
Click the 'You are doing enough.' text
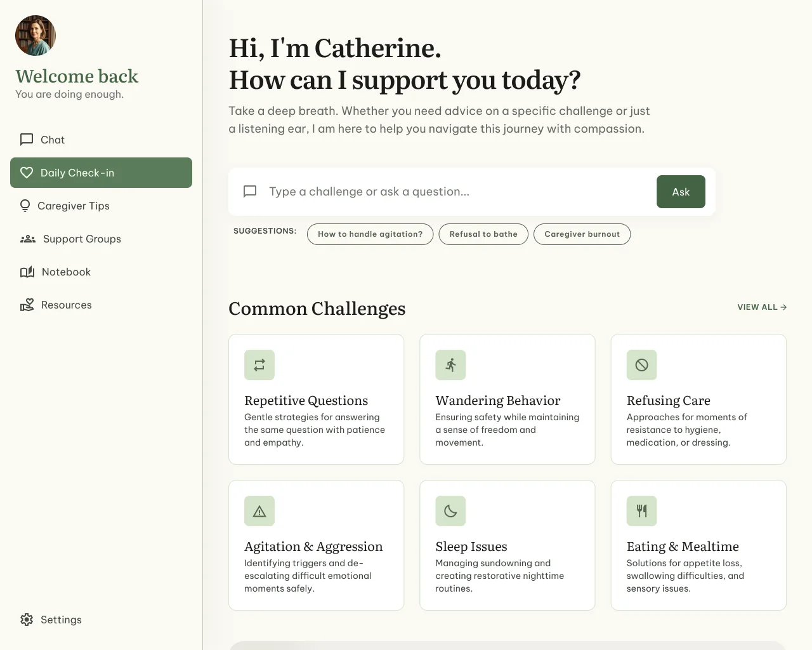[69, 94]
